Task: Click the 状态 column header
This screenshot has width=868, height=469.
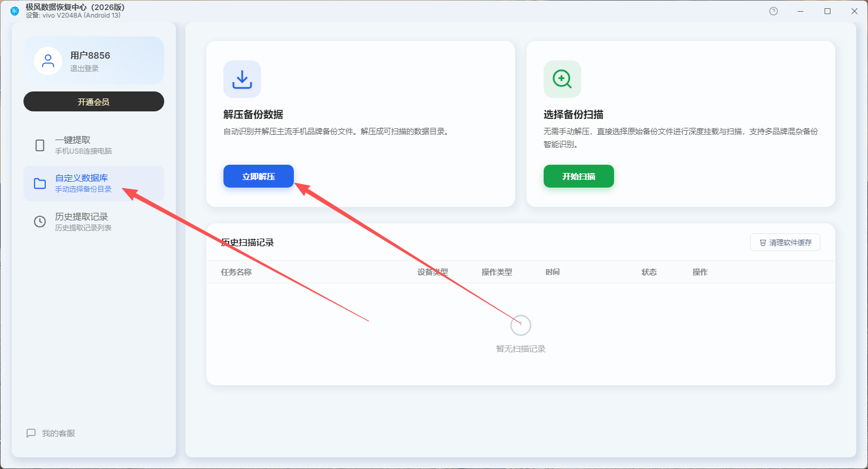Action: [649, 272]
